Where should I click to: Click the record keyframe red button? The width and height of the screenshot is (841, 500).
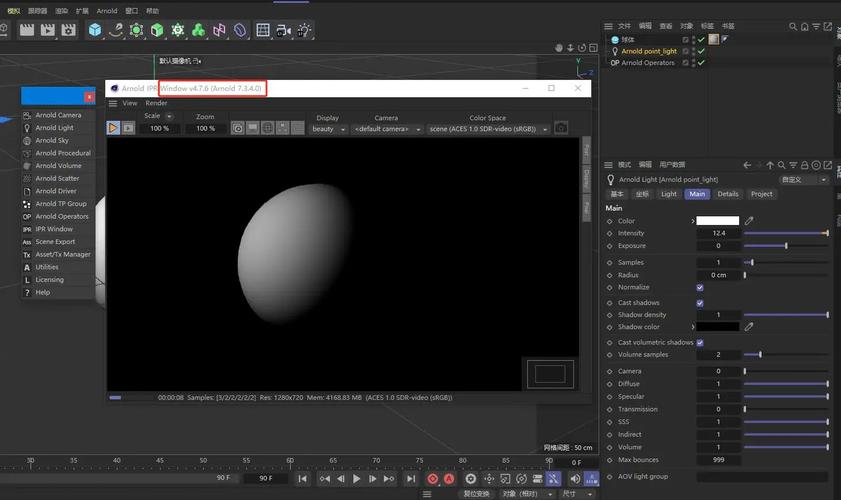433,479
